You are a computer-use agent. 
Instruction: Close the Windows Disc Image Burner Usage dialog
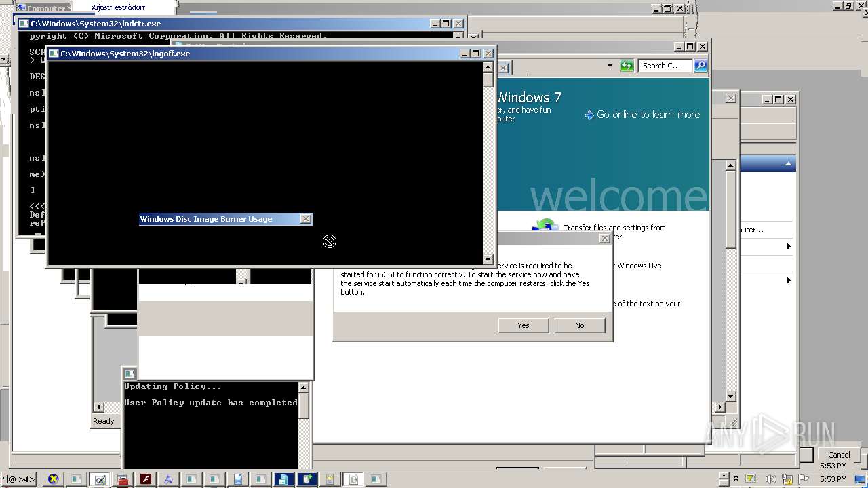[x=305, y=219]
